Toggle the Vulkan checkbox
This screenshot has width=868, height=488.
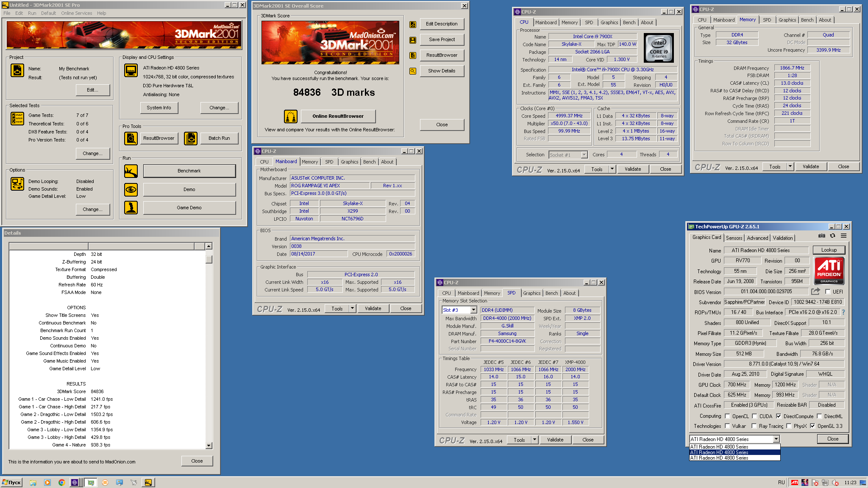coord(727,426)
